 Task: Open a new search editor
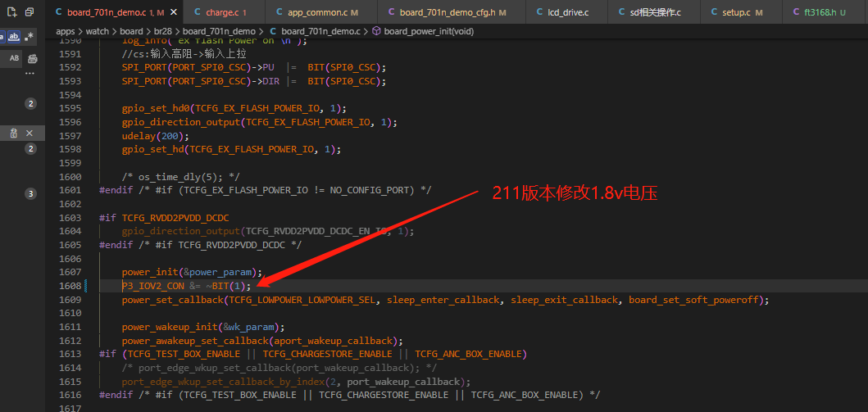[x=12, y=11]
